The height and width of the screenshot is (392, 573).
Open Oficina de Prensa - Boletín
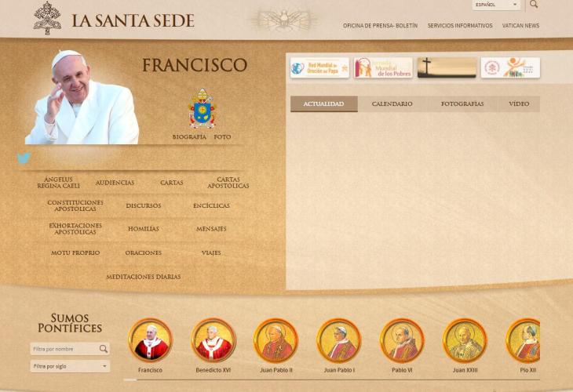[x=380, y=26]
